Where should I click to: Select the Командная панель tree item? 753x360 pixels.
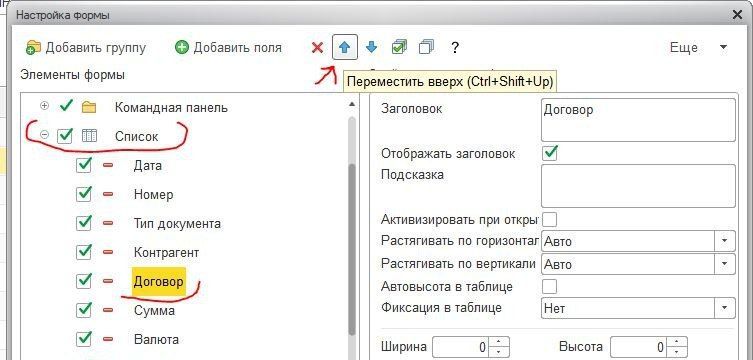(171, 107)
